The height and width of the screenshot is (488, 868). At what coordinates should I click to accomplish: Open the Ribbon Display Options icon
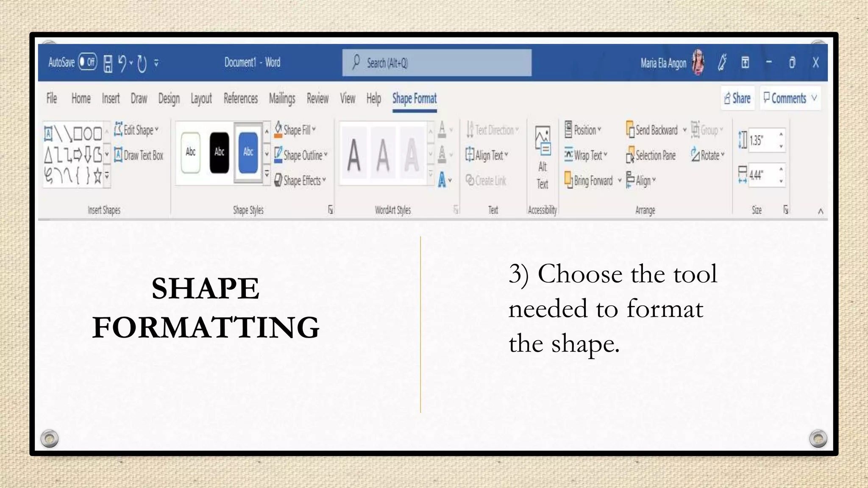pyautogui.click(x=745, y=63)
